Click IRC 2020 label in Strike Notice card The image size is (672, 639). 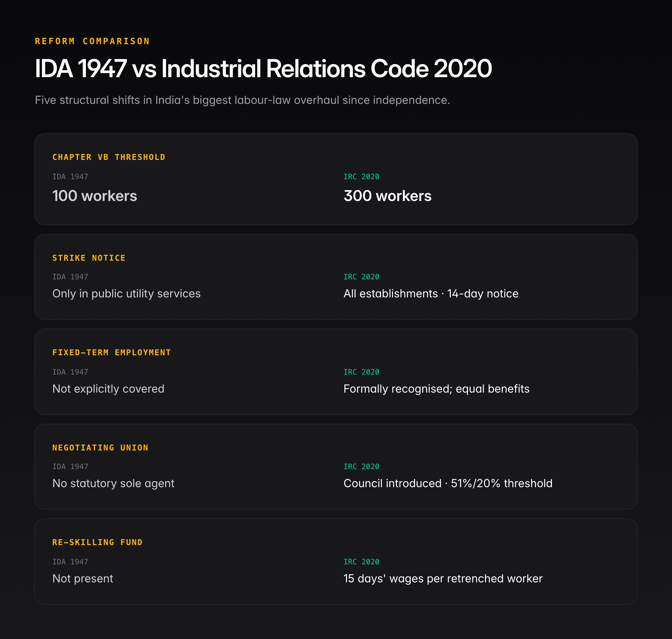pos(361,277)
